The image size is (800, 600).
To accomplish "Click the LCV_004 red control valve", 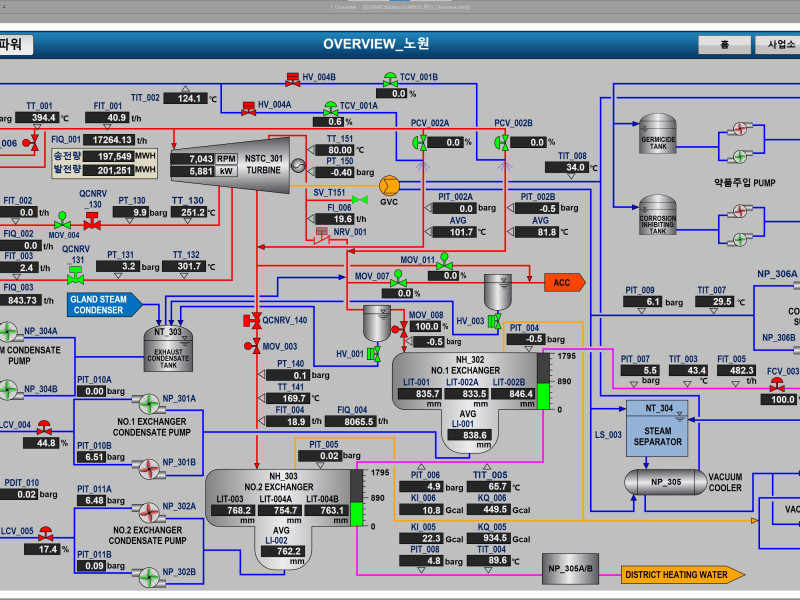I will 44,428.
